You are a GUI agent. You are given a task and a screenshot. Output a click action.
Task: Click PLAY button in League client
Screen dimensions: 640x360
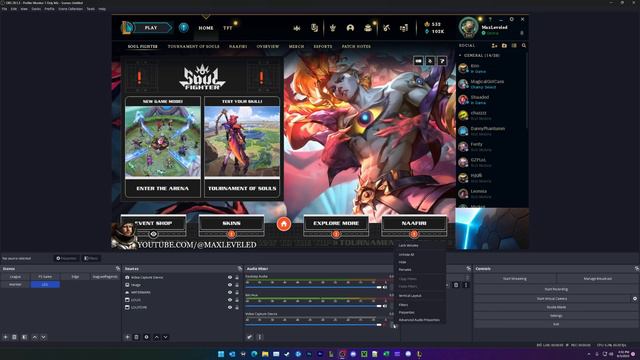151,28
